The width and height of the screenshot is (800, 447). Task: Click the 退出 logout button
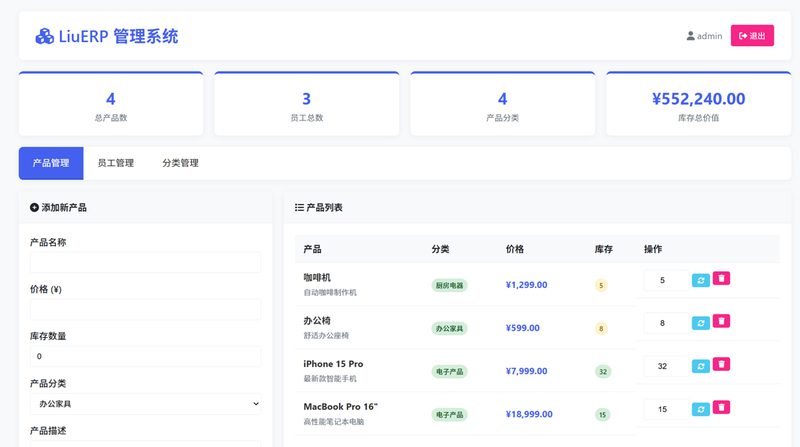(x=752, y=36)
